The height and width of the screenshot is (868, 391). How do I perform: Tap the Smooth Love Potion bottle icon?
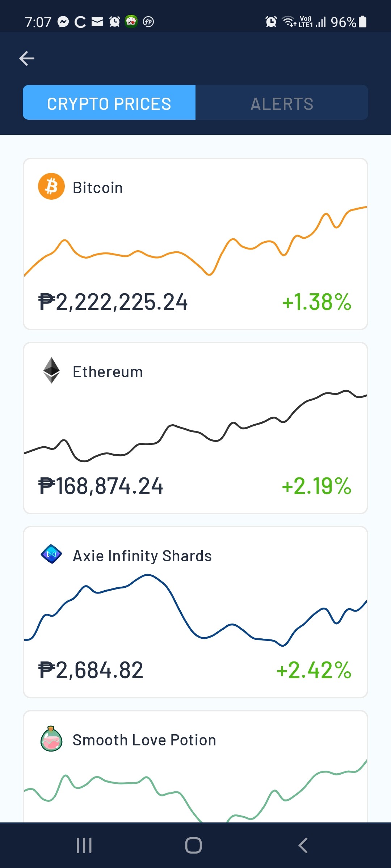51,739
